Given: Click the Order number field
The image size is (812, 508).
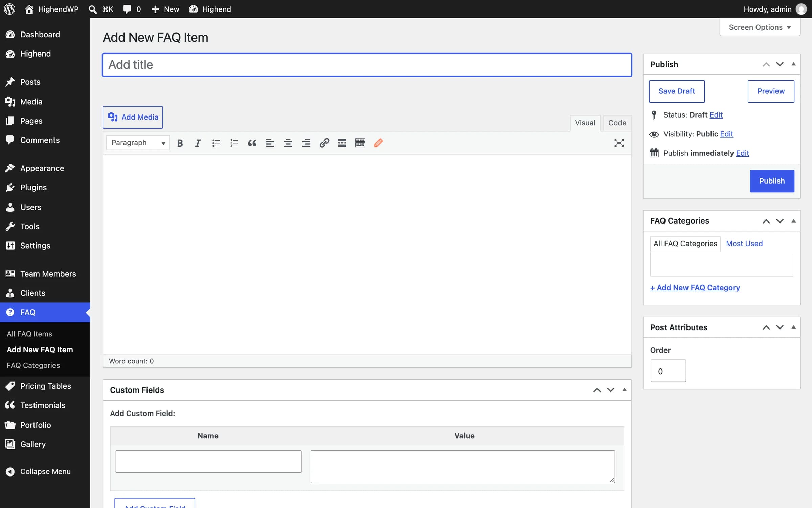Looking at the screenshot, I should pos(668,371).
